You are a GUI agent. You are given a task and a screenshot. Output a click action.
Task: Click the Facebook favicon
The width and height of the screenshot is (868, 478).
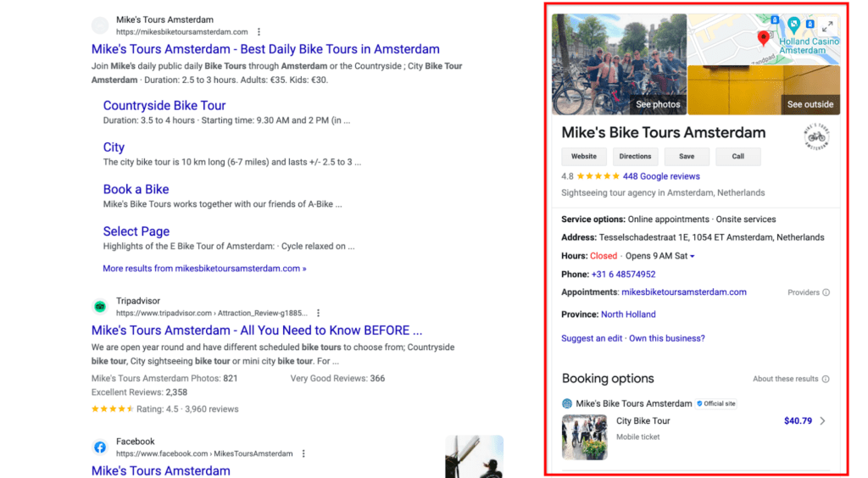pos(100,447)
